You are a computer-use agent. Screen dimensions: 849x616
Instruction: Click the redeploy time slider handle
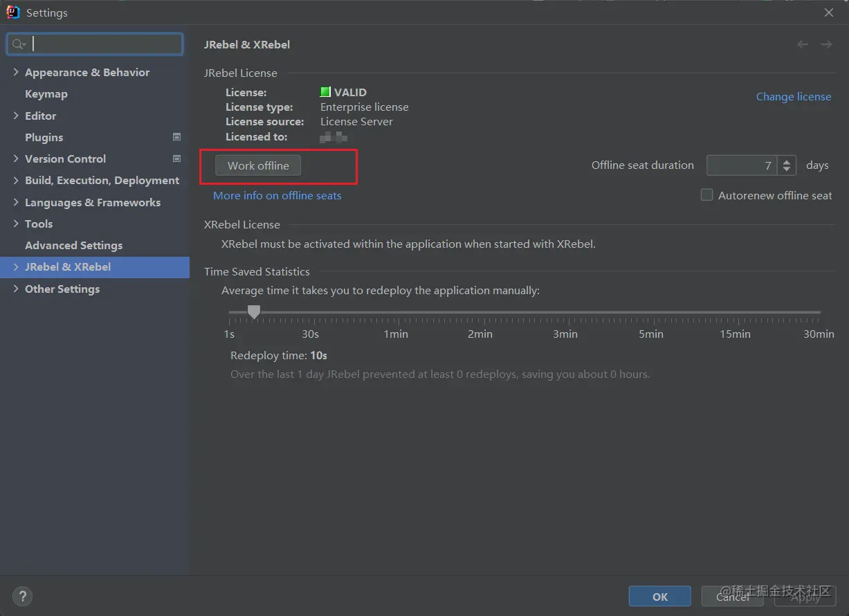click(x=254, y=312)
